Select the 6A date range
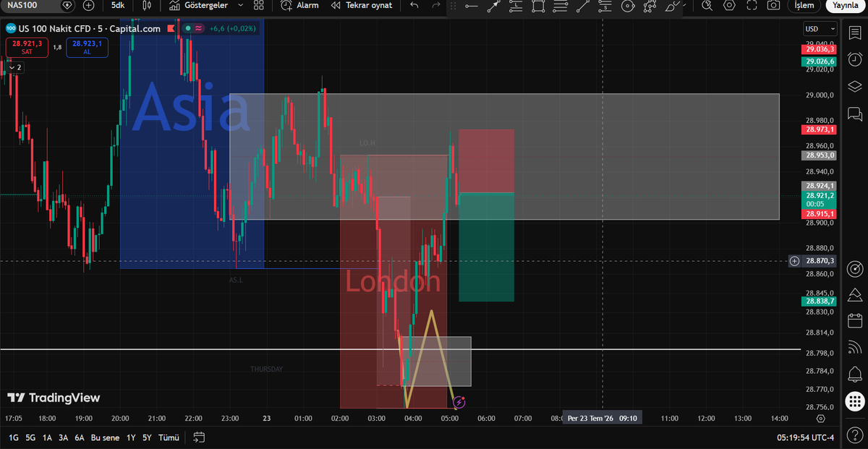868x449 pixels. coord(80,437)
